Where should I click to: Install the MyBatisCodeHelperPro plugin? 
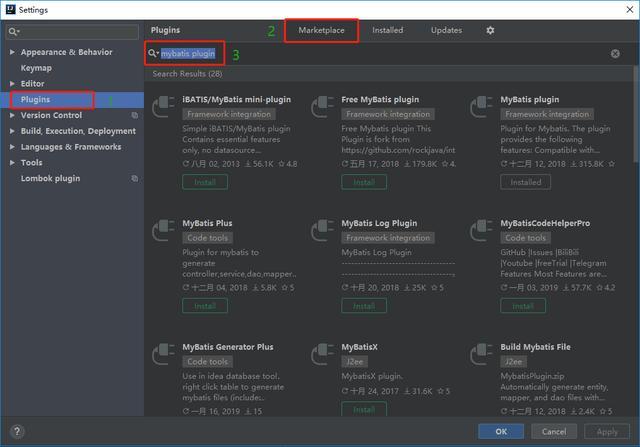pos(523,306)
